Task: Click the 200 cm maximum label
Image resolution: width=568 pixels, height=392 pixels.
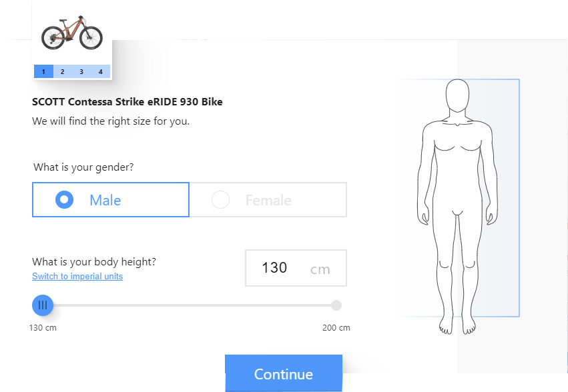Action: click(336, 328)
